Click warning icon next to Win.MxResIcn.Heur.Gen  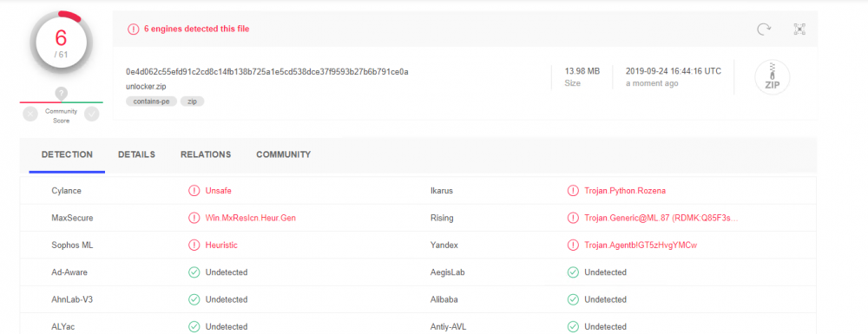click(x=194, y=218)
